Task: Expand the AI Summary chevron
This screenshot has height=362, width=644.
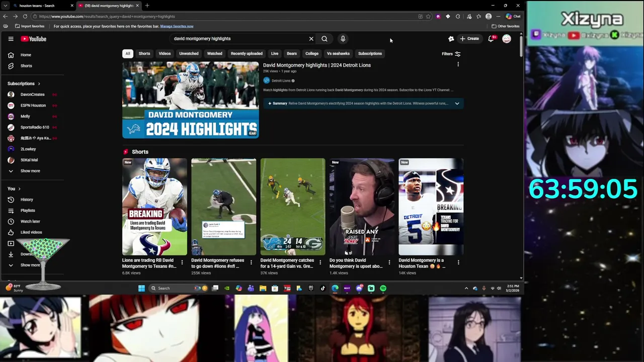Action: (457, 104)
